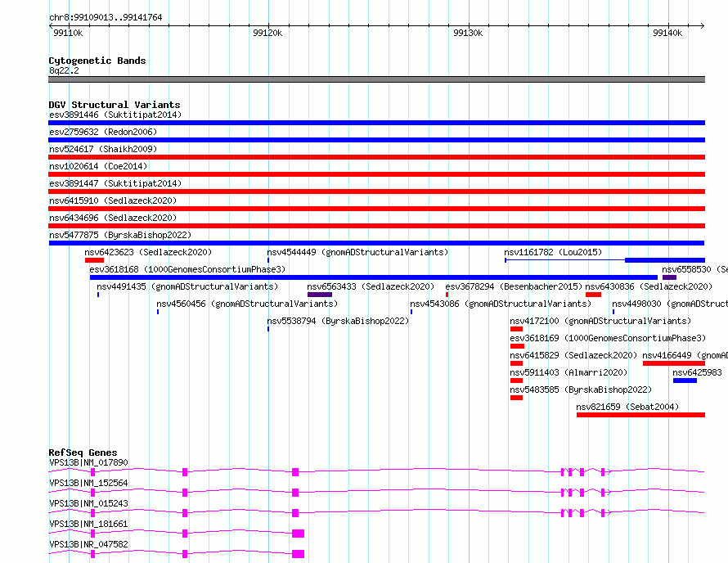Open the nsv5477875 (ByrskaBishop2022) label
This screenshot has width=728, height=563.
click(x=120, y=235)
